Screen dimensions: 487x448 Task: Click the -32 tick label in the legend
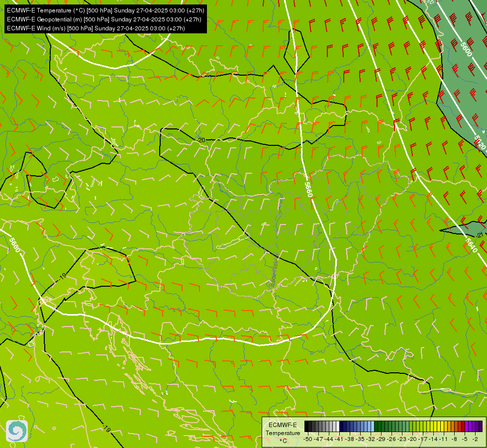click(371, 439)
